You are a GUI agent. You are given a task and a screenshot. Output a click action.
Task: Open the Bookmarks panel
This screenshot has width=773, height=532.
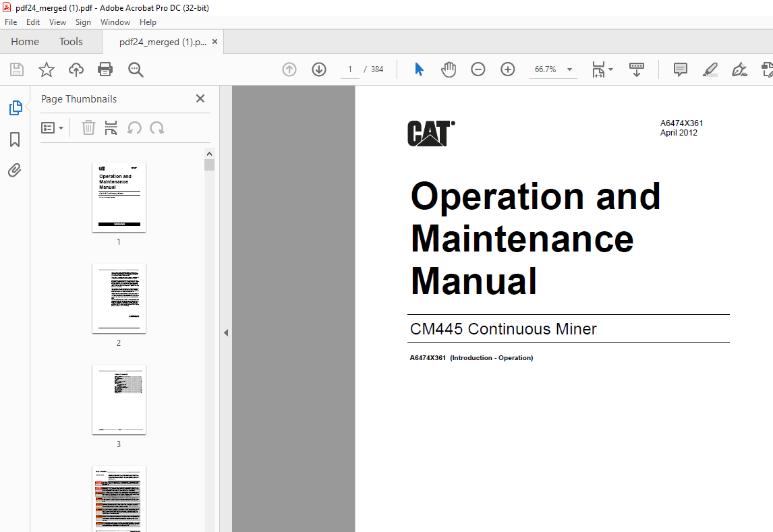click(14, 139)
